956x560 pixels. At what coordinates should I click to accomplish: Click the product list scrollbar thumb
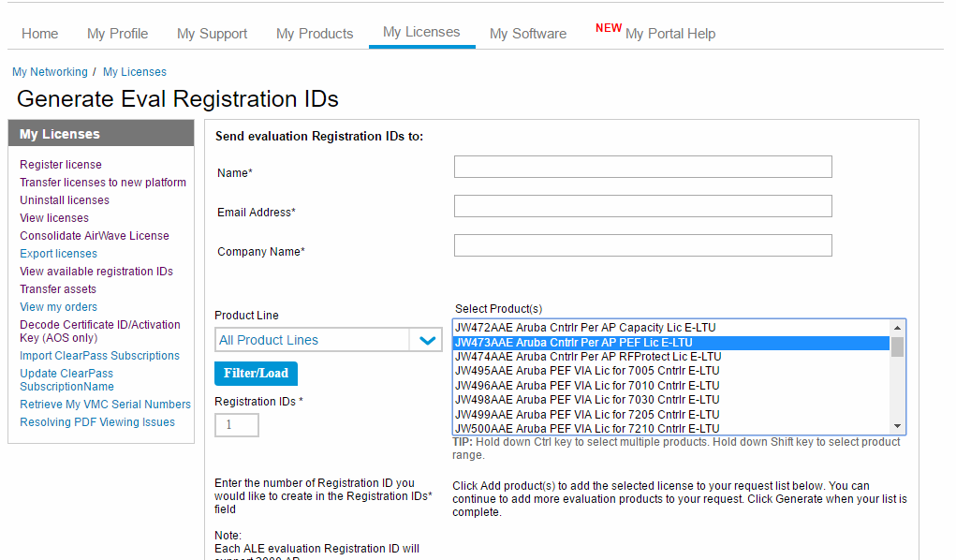tap(897, 346)
